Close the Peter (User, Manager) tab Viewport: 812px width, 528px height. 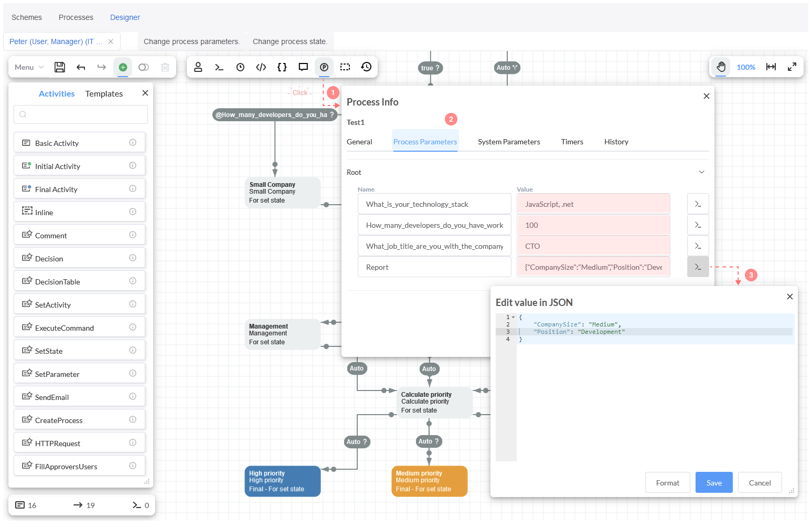[111, 41]
